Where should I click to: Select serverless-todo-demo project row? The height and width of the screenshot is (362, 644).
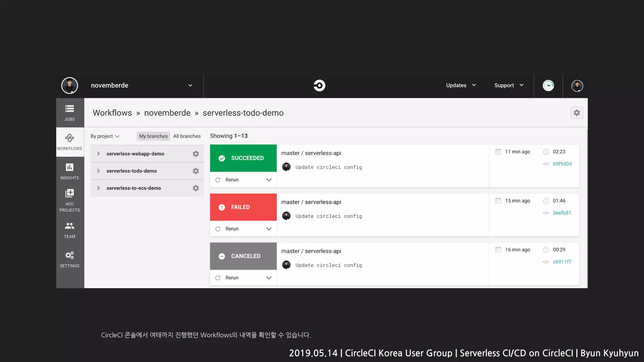[147, 171]
